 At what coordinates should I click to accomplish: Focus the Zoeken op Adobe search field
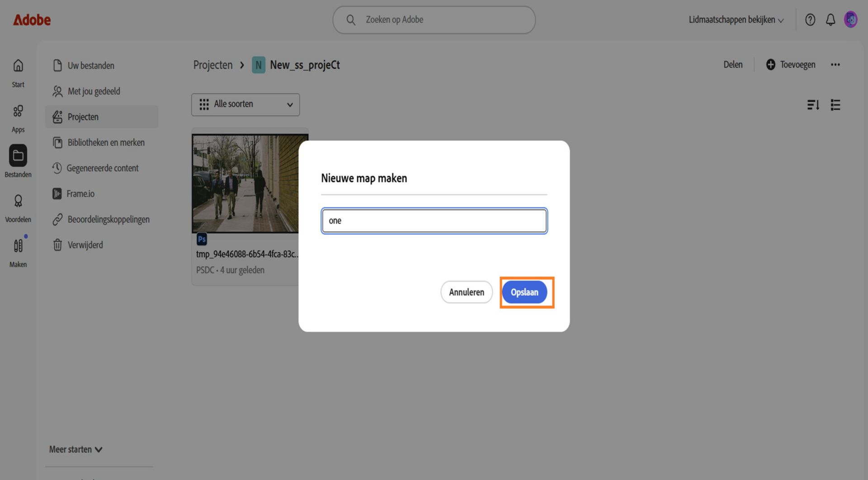[434, 20]
